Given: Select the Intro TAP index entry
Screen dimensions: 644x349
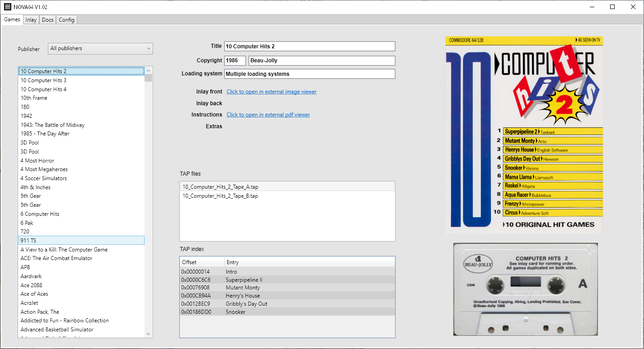Looking at the screenshot, I should coord(287,272).
